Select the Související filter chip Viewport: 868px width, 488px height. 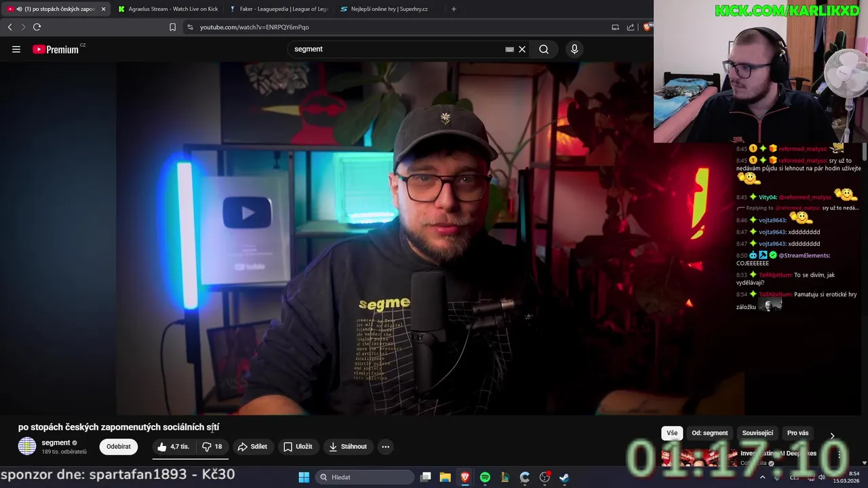757,433
